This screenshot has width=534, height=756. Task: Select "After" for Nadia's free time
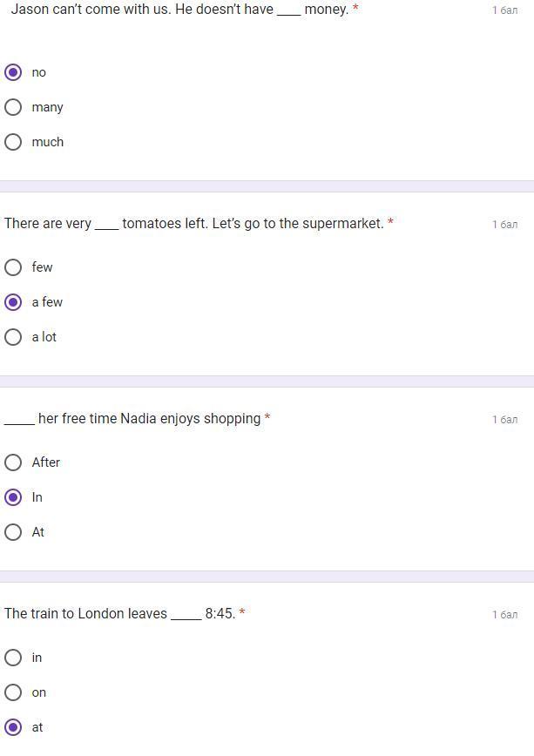pyautogui.click(x=13, y=462)
